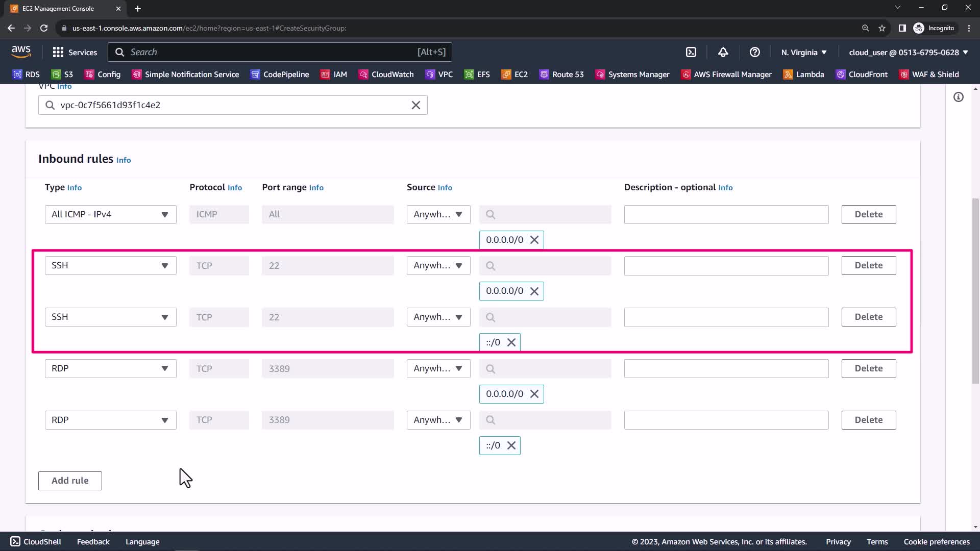
Task: Click the page vertical scrollbar thumb
Action: pos(975,291)
